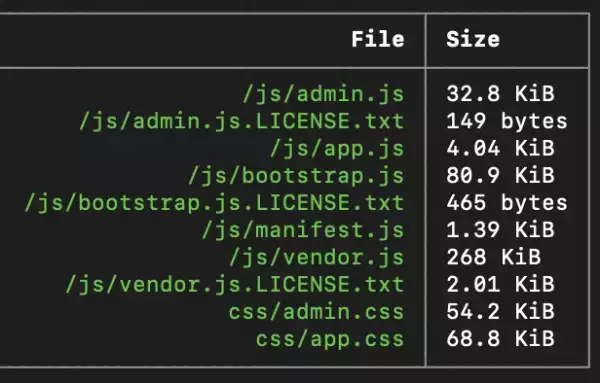
Task: Click the 32.8 KiB size value
Action: 501,94
